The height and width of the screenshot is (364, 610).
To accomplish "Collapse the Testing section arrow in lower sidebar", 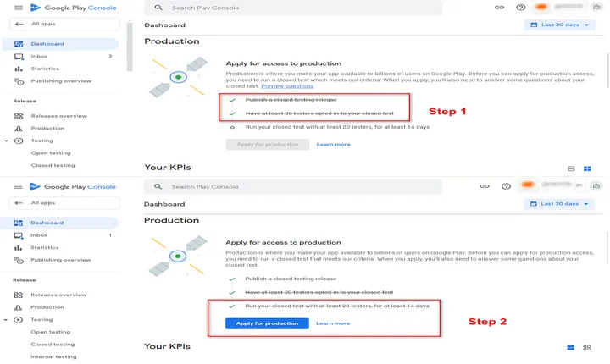I will click(x=5, y=320).
